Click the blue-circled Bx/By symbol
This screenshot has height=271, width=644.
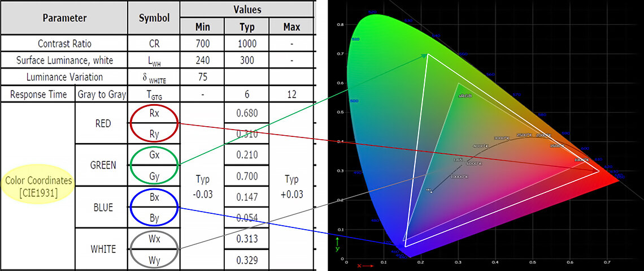click(154, 207)
